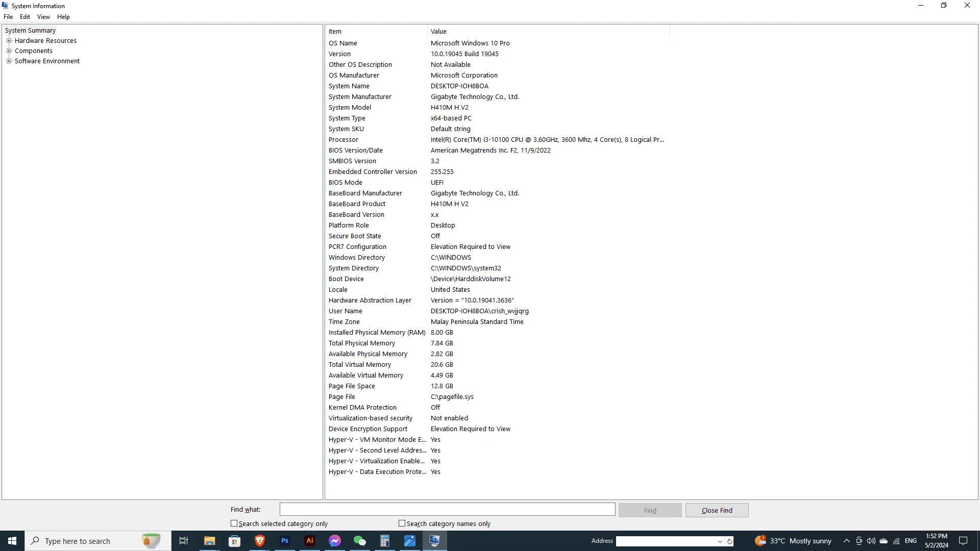
Task: Open the File menu
Action: click(x=8, y=17)
